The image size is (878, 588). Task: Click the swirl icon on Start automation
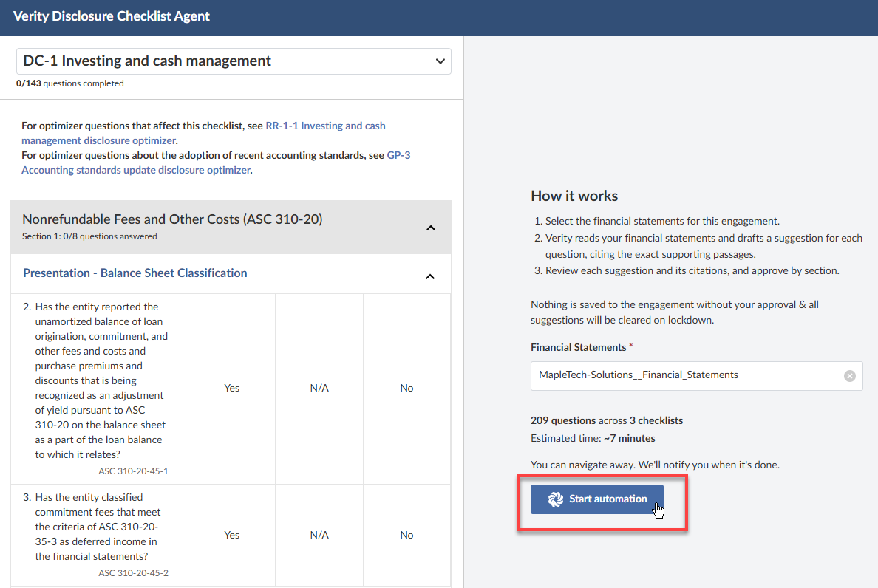pos(555,499)
